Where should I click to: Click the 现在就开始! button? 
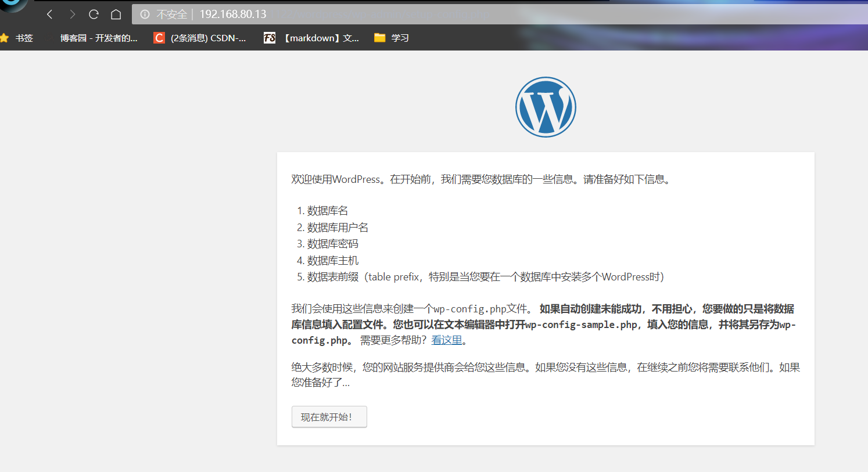coord(329,417)
